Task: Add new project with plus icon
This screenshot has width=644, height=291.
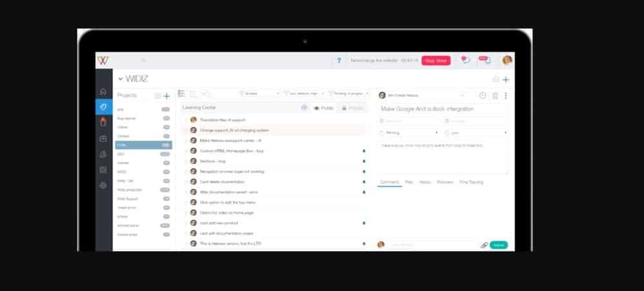Action: (x=166, y=95)
